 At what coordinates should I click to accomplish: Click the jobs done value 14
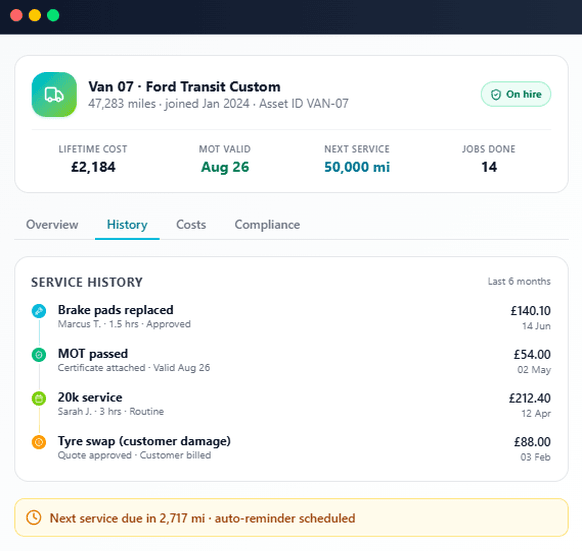pyautogui.click(x=489, y=167)
